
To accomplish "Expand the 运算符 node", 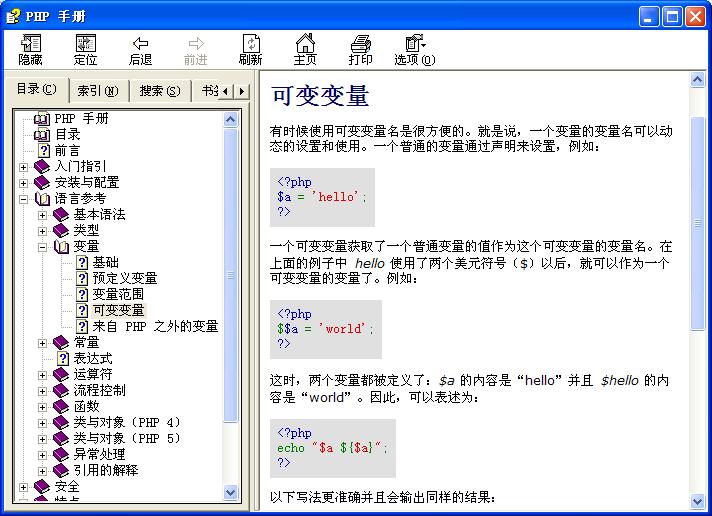I will [42, 375].
